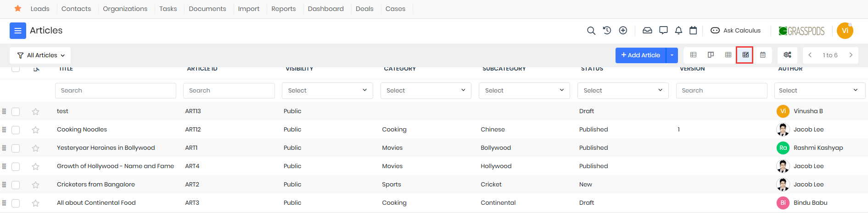The height and width of the screenshot is (213, 868).
Task: Open the notifications bell
Action: [678, 31]
